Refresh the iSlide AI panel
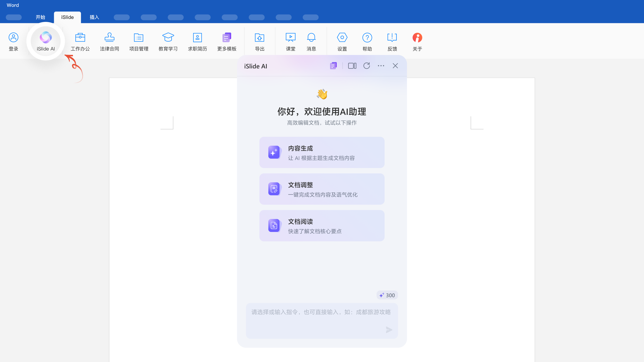 pyautogui.click(x=366, y=66)
